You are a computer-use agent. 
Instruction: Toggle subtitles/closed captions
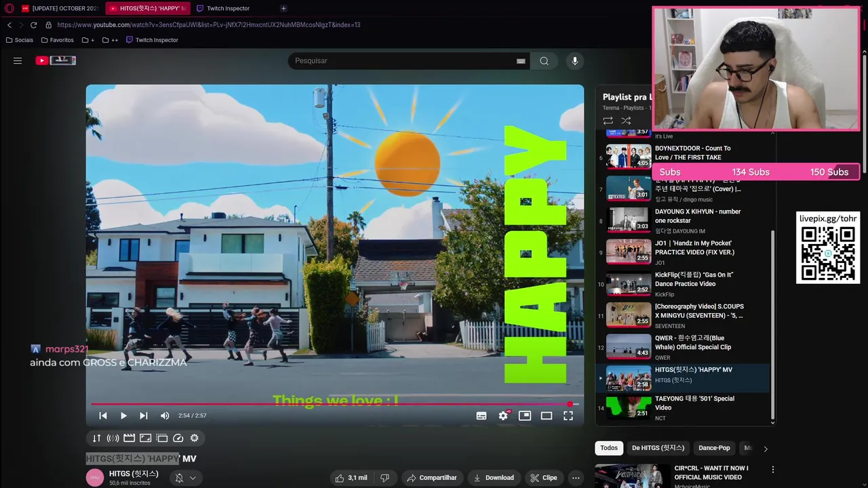coord(481,415)
